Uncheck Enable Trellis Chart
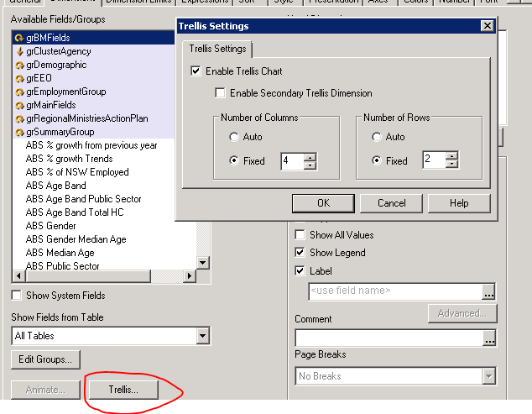The width and height of the screenshot is (532, 414). coord(196,71)
